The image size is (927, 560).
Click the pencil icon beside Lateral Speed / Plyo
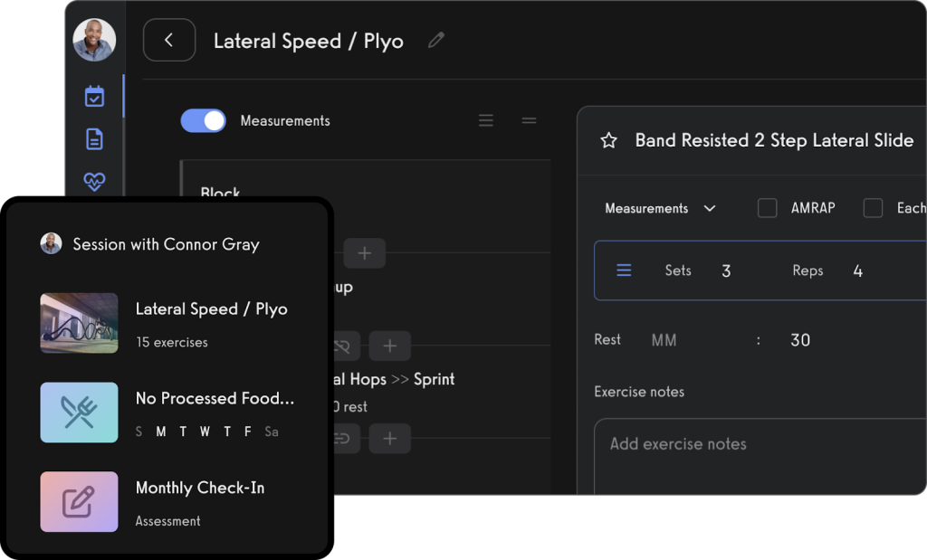click(x=436, y=41)
